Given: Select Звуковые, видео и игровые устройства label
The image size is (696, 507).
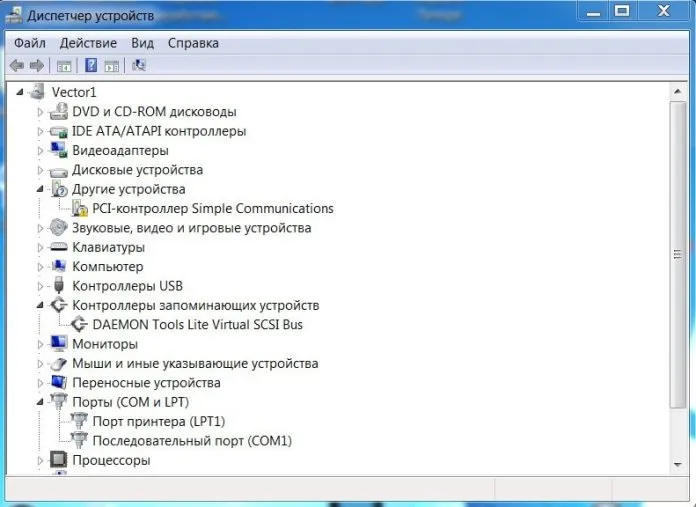Looking at the screenshot, I should point(192,228).
